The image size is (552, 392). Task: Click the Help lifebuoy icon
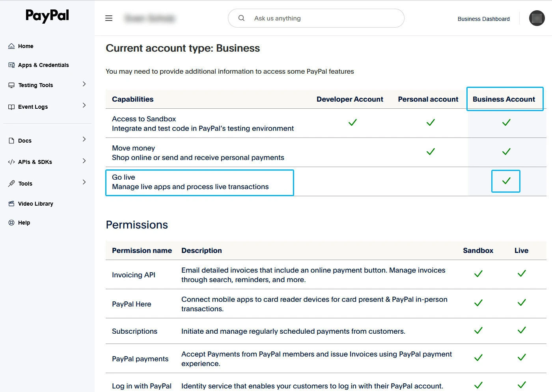coord(11,223)
